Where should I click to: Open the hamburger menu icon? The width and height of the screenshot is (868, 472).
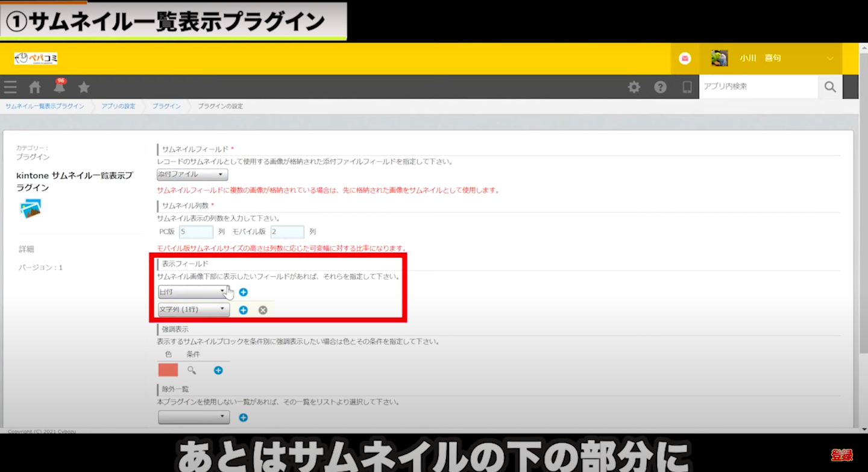[10, 87]
